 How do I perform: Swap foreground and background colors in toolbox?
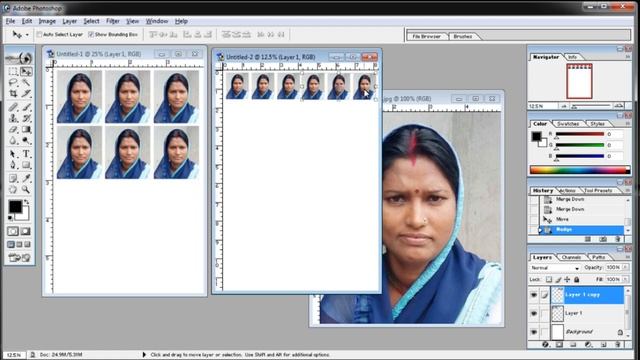click(27, 202)
